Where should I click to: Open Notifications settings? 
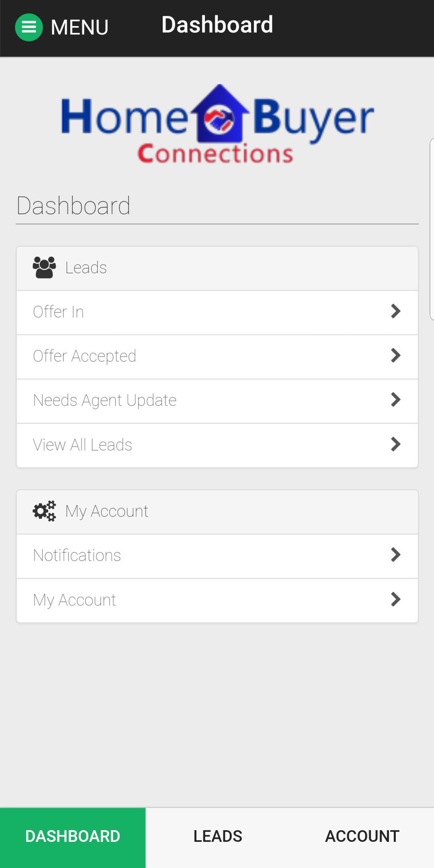[77, 555]
